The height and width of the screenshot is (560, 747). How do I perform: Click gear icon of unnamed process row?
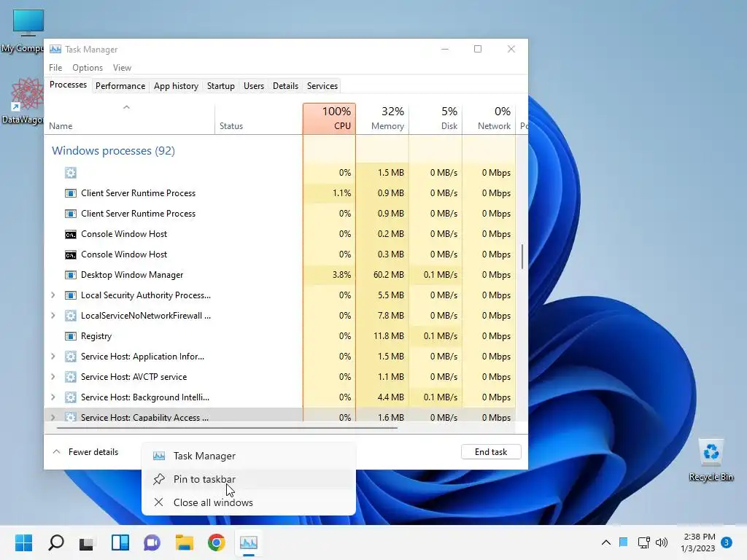(71, 173)
